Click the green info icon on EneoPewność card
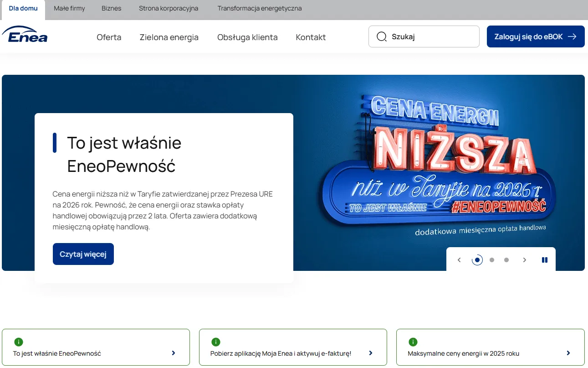The height and width of the screenshot is (368, 588). tap(19, 342)
